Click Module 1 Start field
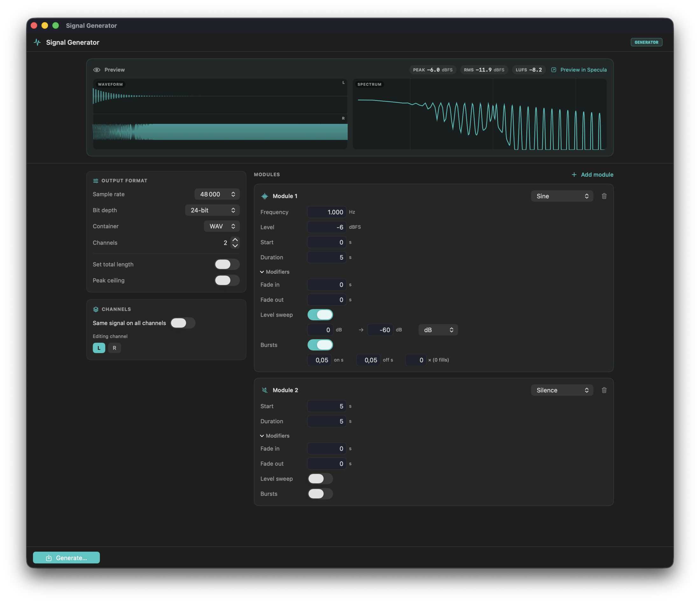Image resolution: width=700 pixels, height=603 pixels. (327, 242)
